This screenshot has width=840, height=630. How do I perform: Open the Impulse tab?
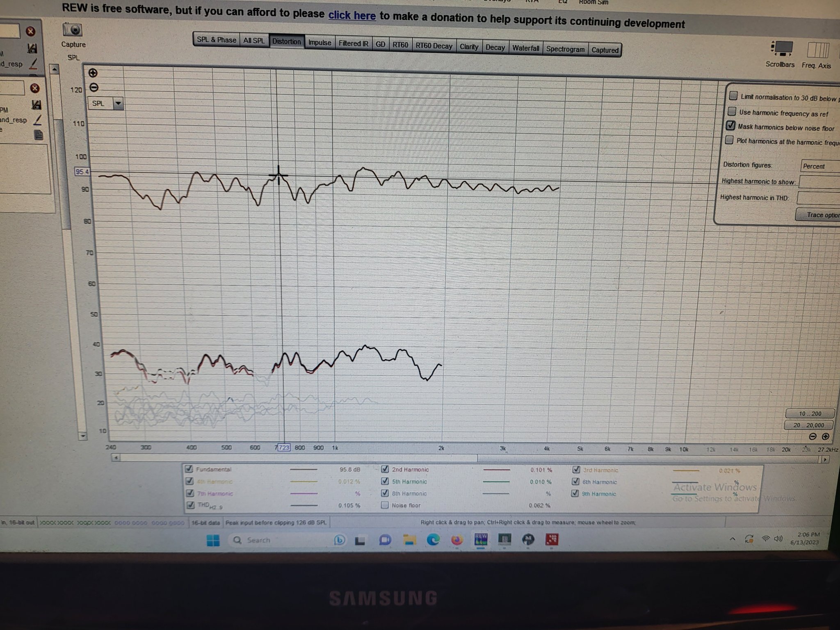[320, 42]
